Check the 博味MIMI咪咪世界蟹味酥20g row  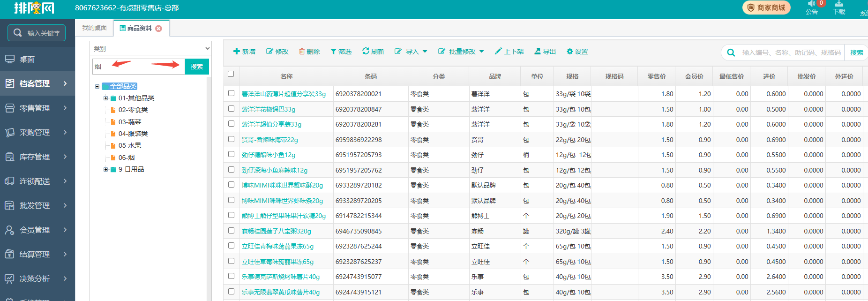pos(231,184)
